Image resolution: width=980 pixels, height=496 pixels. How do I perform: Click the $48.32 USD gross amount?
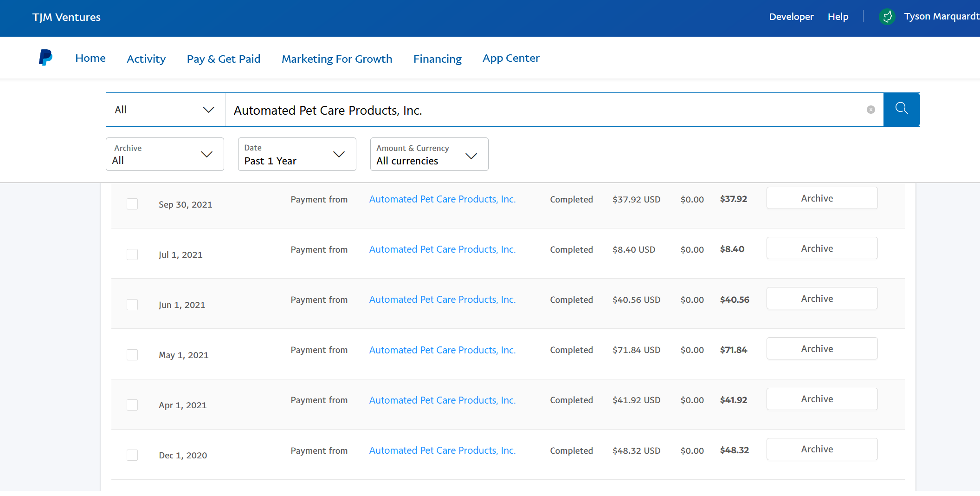pyautogui.click(x=636, y=450)
